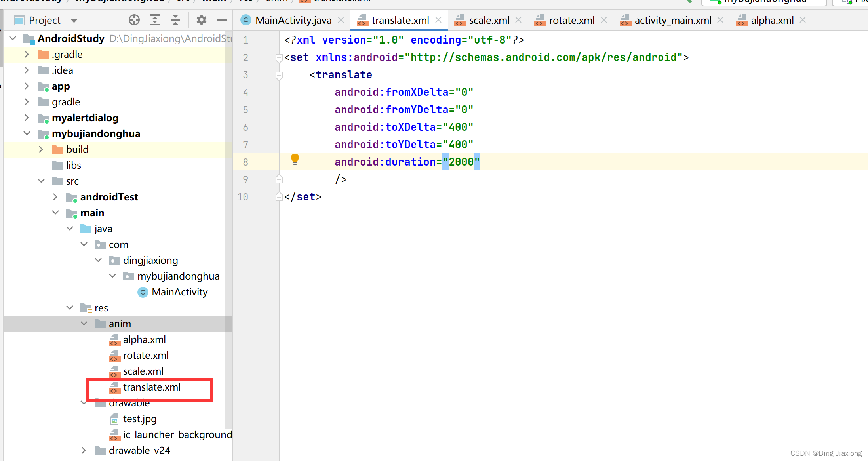Click the fold end marker on line 9
The image size is (868, 461).
pos(279,179)
